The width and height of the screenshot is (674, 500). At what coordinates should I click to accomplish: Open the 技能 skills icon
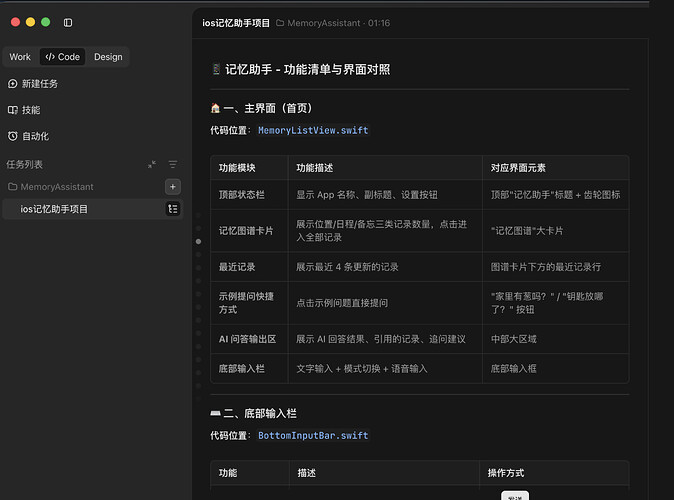click(x=12, y=110)
